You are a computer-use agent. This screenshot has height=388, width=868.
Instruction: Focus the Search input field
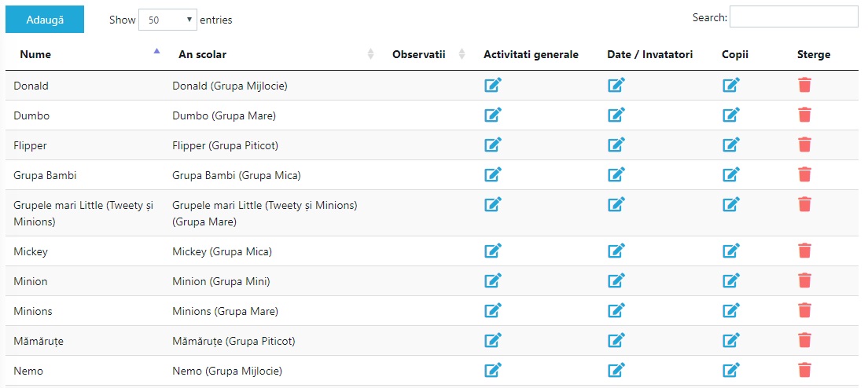tap(794, 16)
